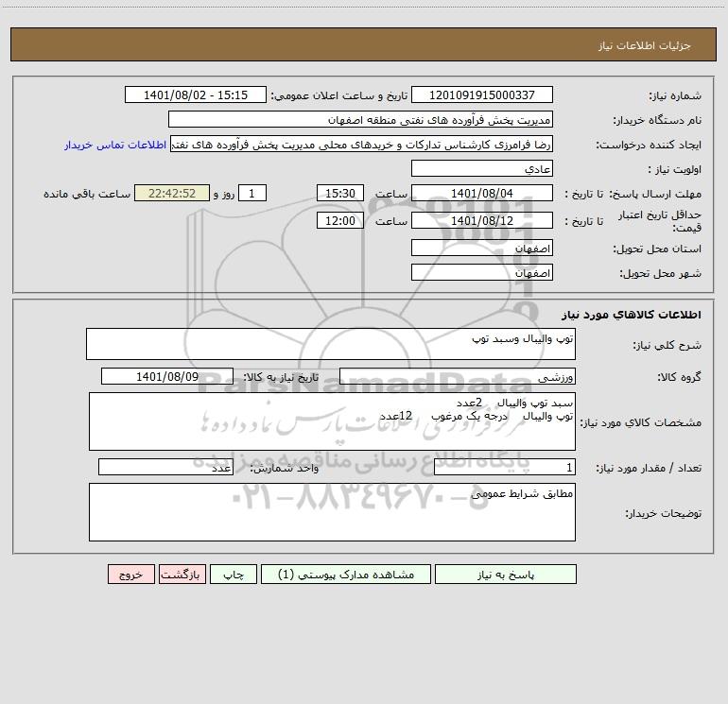Click the label تاریخ و ساعت اعلان عمومی
Screen dimensions: 728x704
click(338, 95)
